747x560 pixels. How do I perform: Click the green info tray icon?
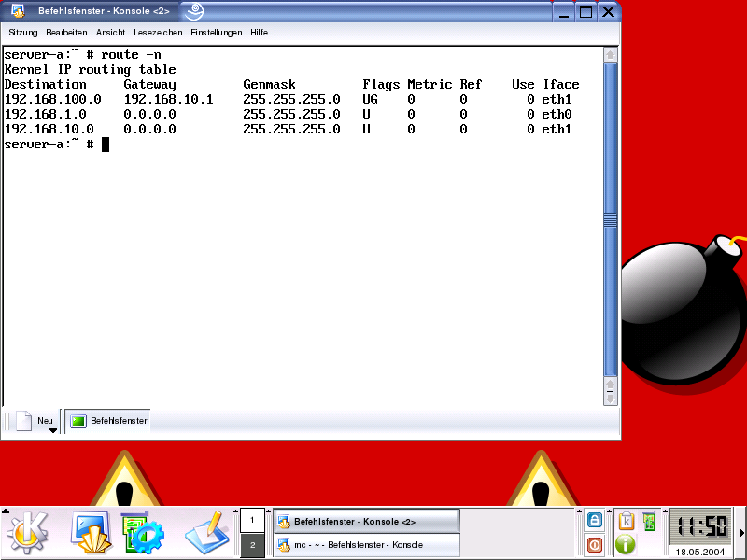pyautogui.click(x=625, y=544)
